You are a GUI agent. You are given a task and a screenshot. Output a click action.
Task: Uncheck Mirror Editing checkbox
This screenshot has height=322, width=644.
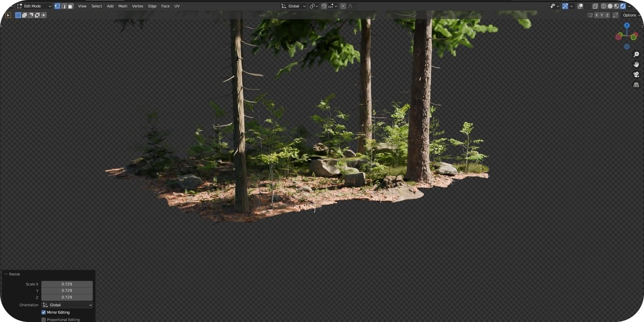click(44, 312)
